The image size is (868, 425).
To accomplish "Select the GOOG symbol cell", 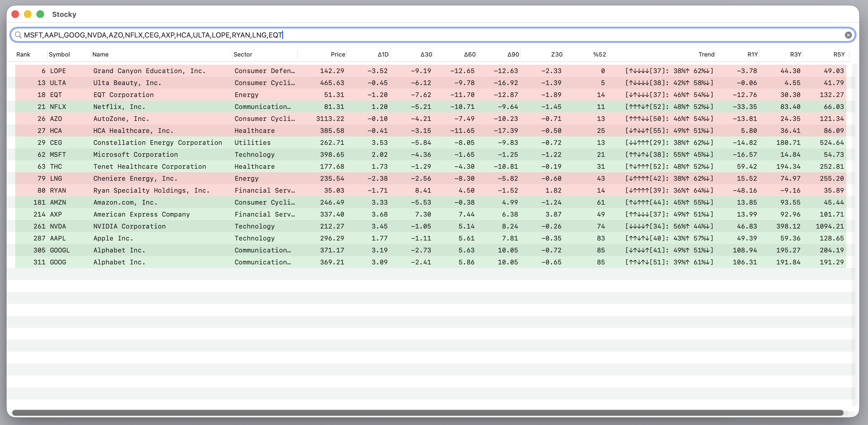I will (58, 262).
